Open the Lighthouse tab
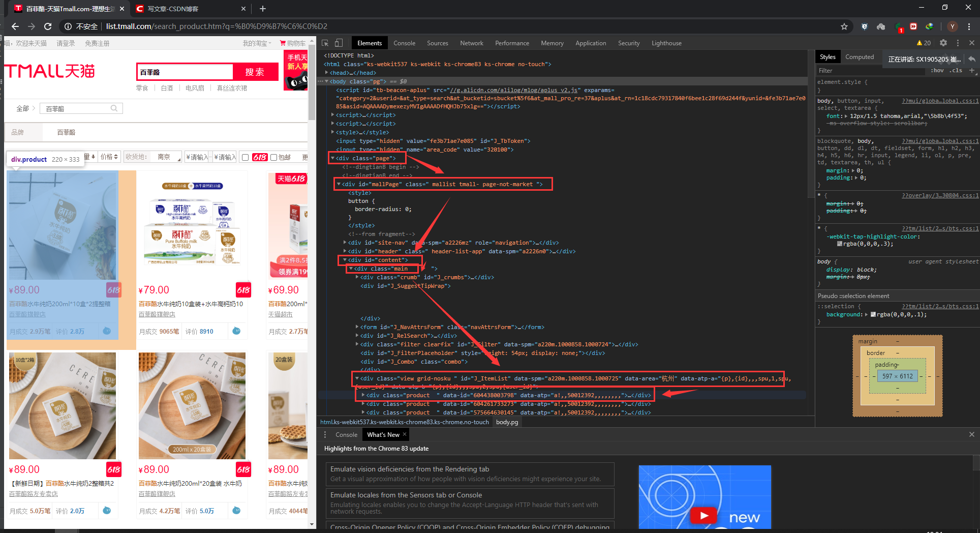The width and height of the screenshot is (980, 533). [x=666, y=43]
